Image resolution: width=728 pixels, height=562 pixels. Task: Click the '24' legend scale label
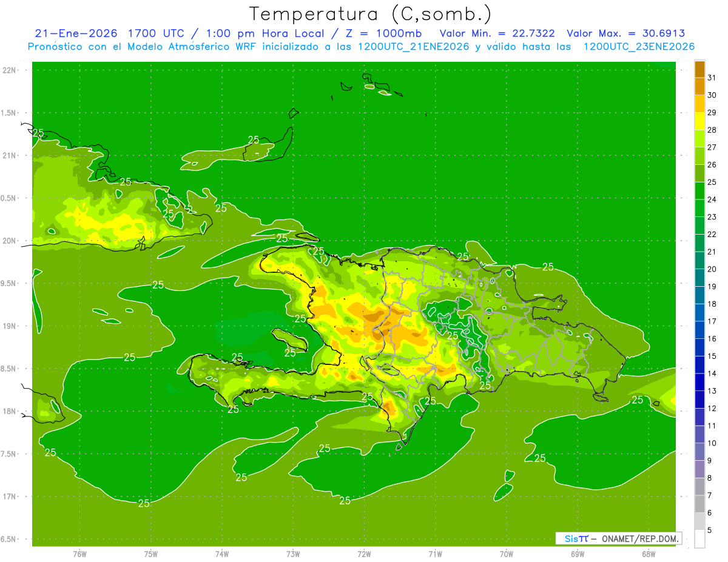pyautogui.click(x=712, y=199)
